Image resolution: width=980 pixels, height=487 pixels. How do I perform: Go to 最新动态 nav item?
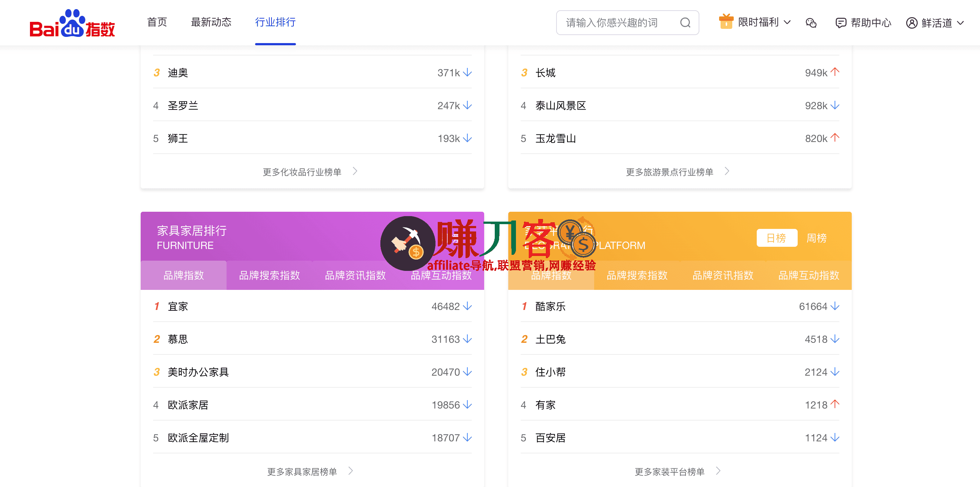point(211,22)
